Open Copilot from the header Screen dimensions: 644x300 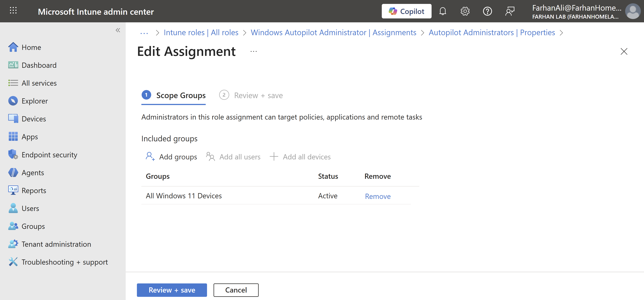406,11
